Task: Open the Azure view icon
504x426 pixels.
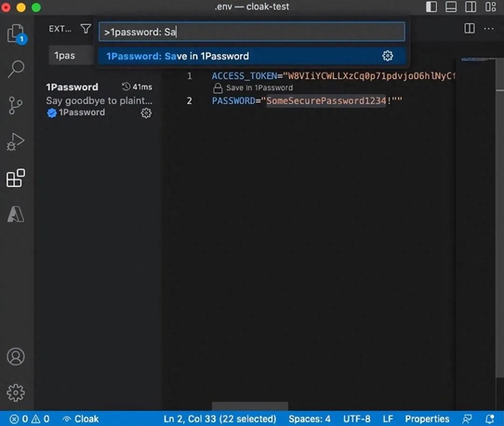Action: [x=15, y=214]
